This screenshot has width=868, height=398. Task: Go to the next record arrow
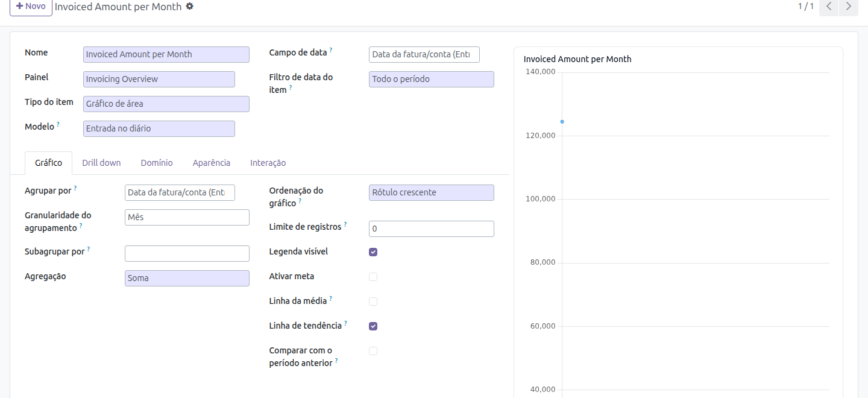click(849, 7)
